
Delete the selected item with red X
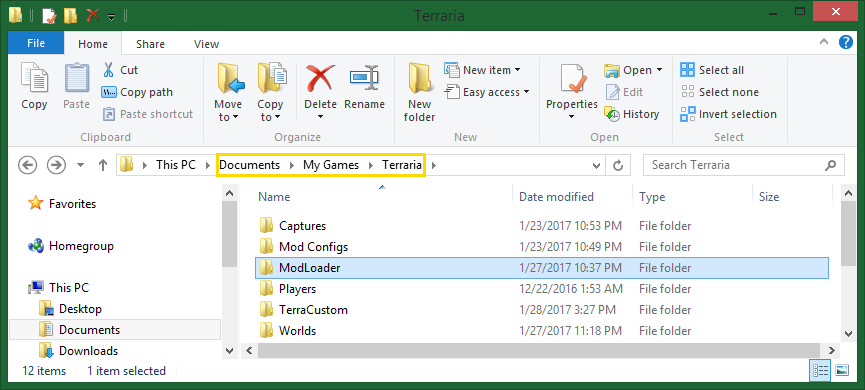pyautogui.click(x=321, y=78)
